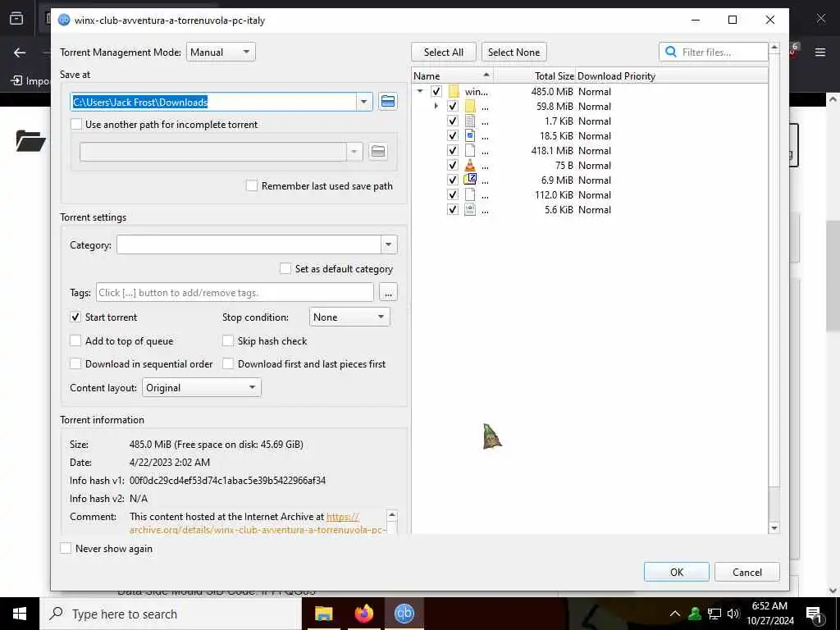Image resolution: width=840 pixels, height=630 pixels.
Task: Toggle Remember last used save path
Action: pyautogui.click(x=251, y=186)
